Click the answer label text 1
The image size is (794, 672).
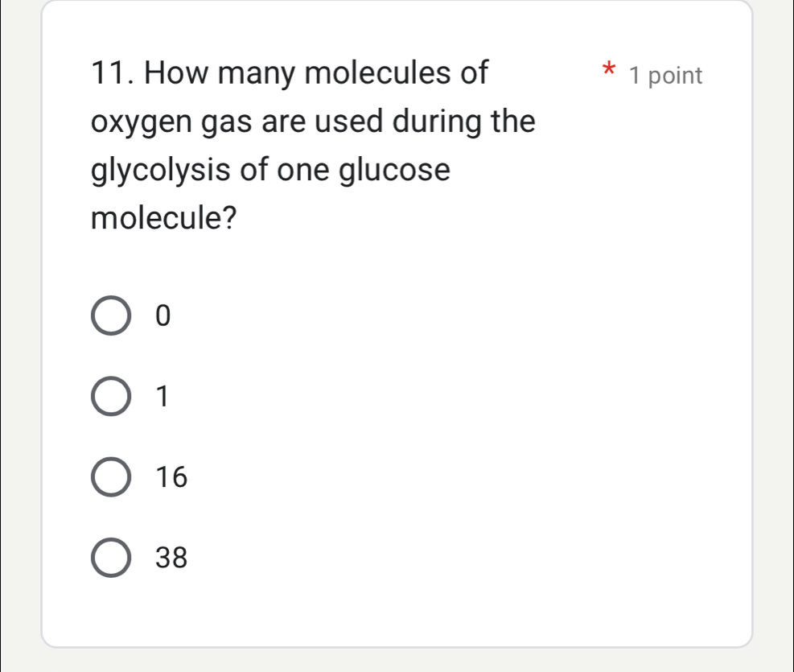tap(163, 396)
